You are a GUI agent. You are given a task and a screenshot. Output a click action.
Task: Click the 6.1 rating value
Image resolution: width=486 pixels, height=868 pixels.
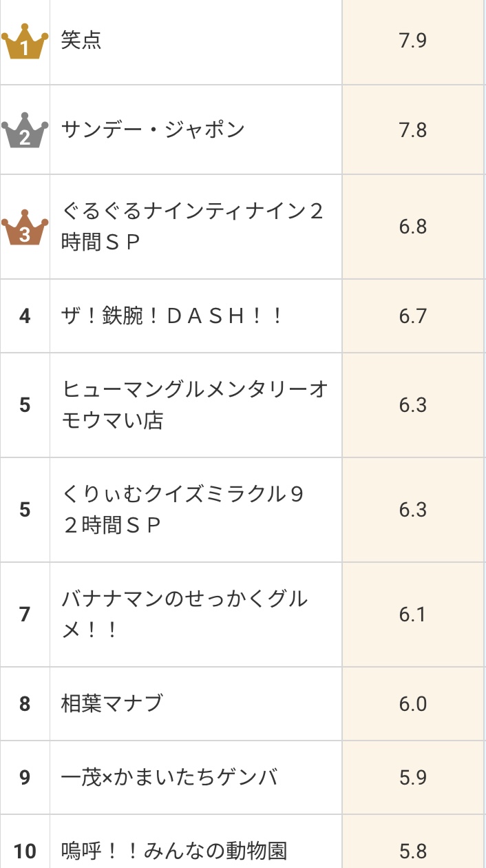click(x=413, y=614)
